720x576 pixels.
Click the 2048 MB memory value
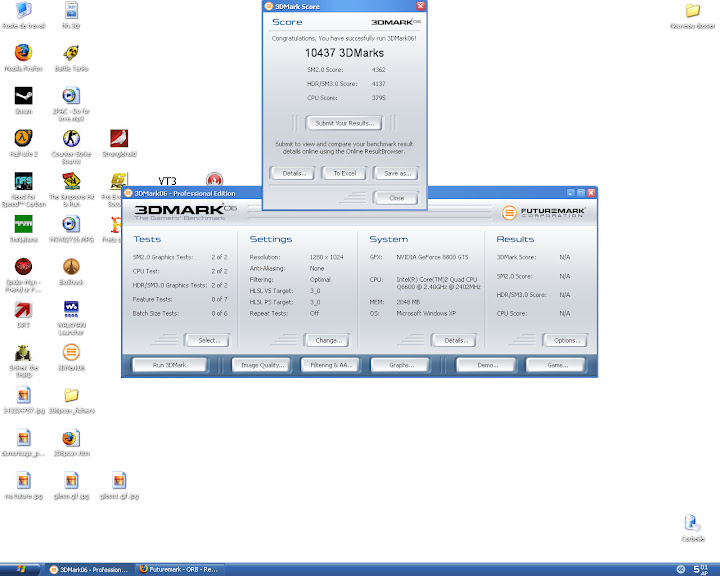408,302
